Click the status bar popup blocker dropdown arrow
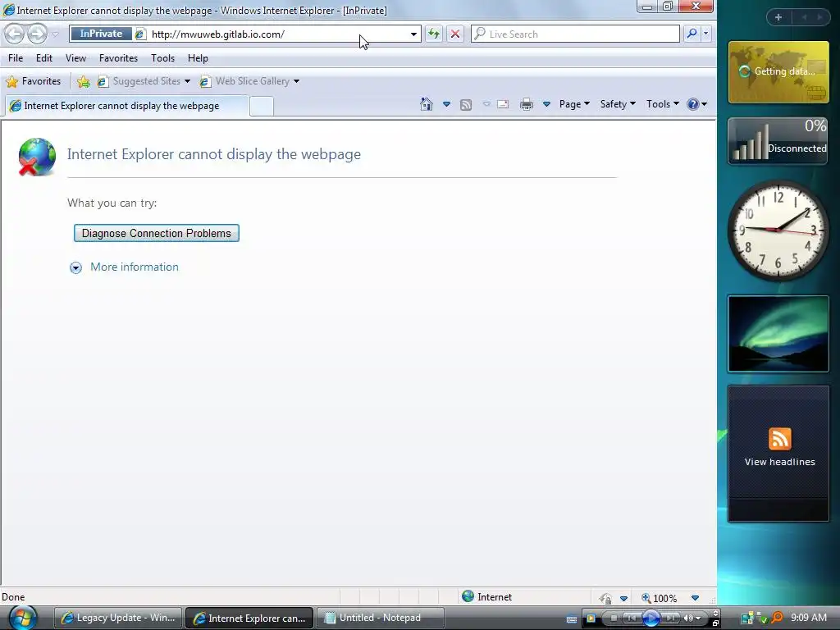The width and height of the screenshot is (840, 630). 623,598
